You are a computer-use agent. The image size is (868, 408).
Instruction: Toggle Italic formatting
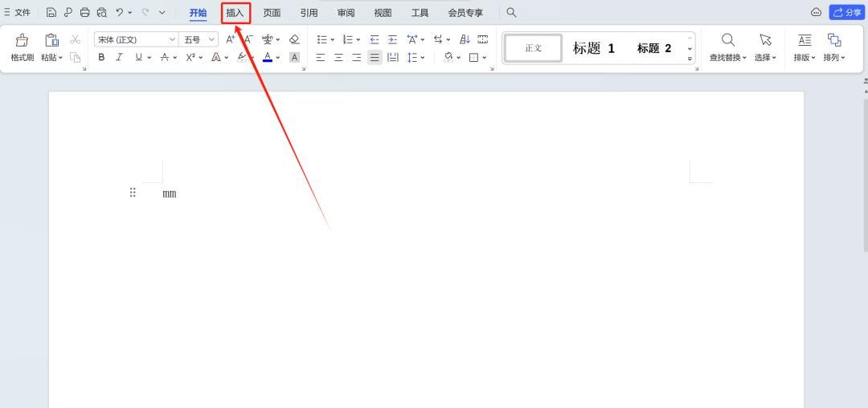coord(119,57)
